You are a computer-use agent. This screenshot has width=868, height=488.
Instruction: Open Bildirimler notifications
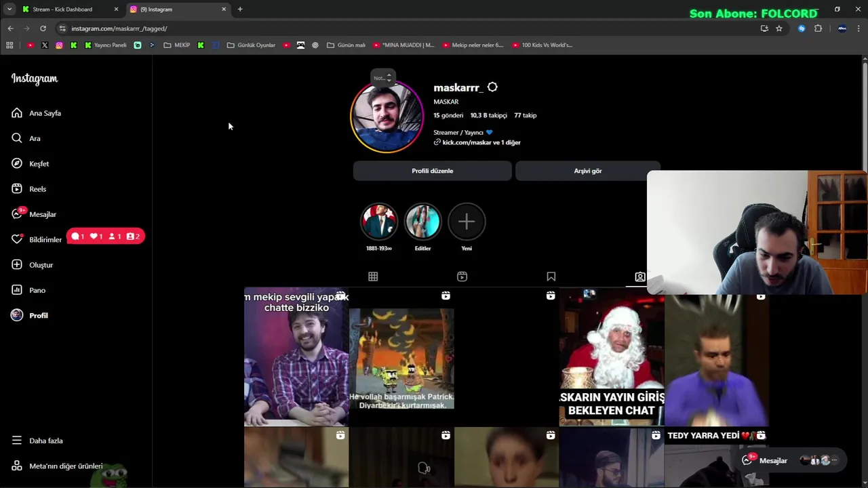click(37, 239)
